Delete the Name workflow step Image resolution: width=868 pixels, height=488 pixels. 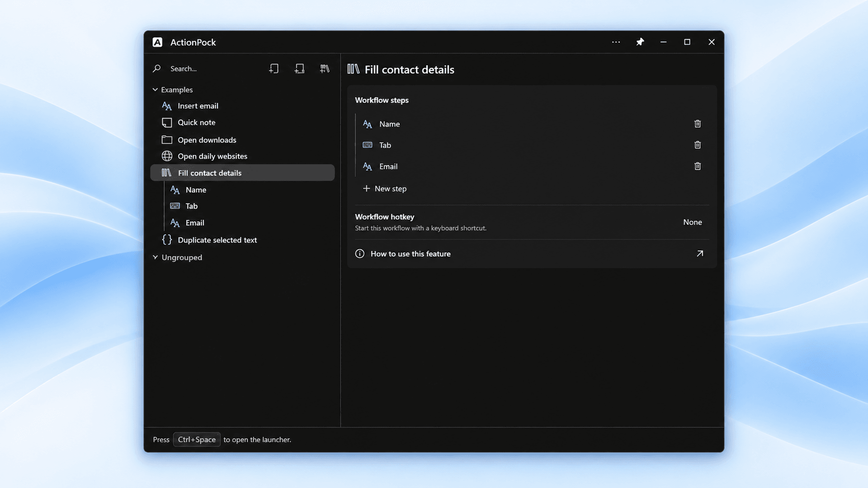tap(698, 124)
